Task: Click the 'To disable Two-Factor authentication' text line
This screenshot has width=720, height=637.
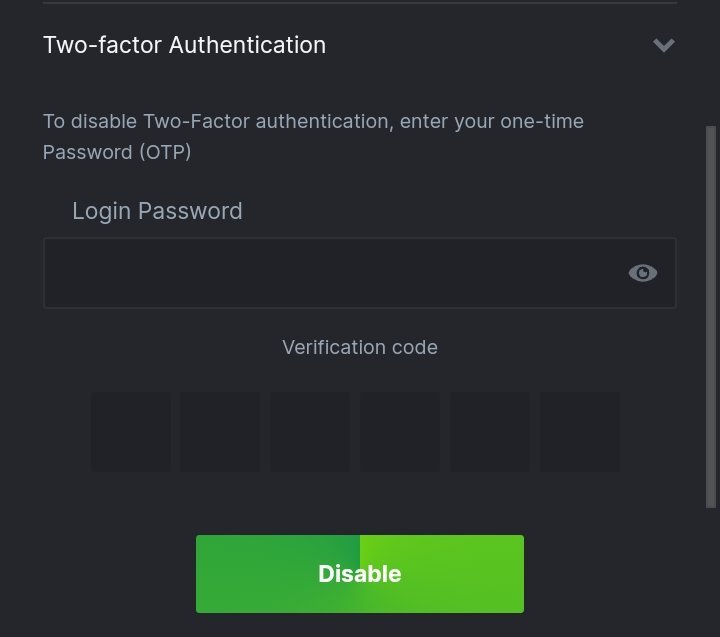Action: click(313, 121)
